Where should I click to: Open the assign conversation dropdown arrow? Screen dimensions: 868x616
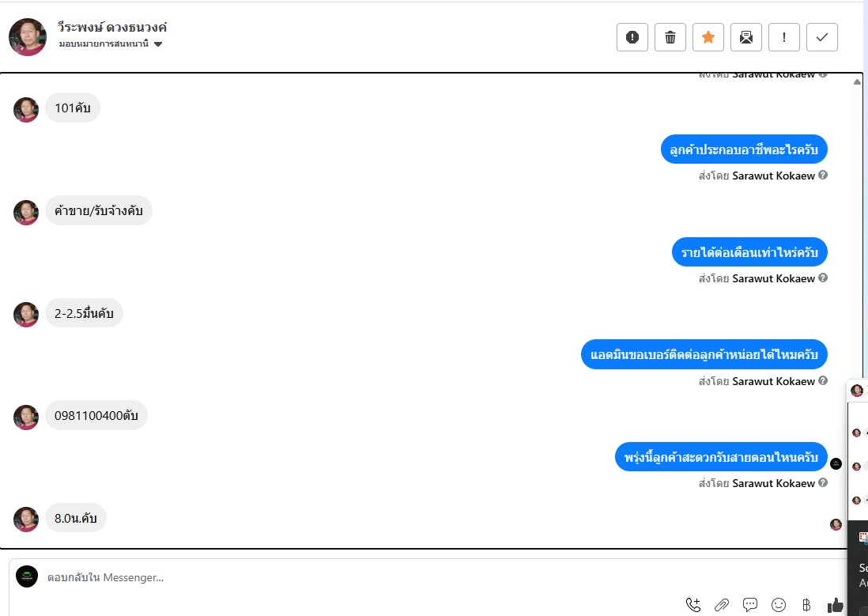pyautogui.click(x=158, y=44)
